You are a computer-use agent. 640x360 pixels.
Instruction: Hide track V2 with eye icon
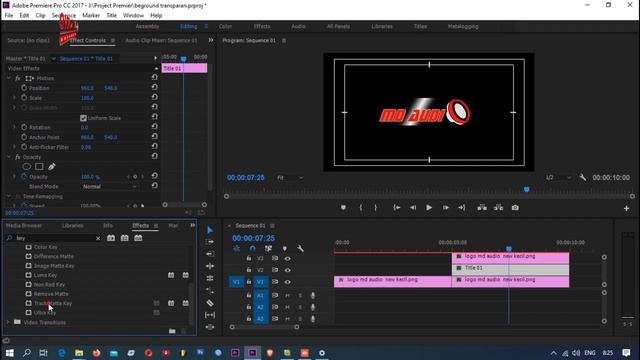287,270
